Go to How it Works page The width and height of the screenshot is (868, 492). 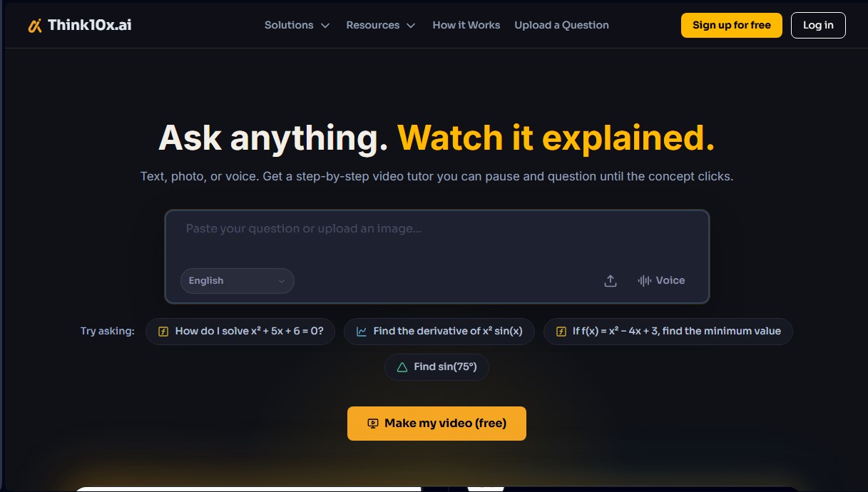466,25
